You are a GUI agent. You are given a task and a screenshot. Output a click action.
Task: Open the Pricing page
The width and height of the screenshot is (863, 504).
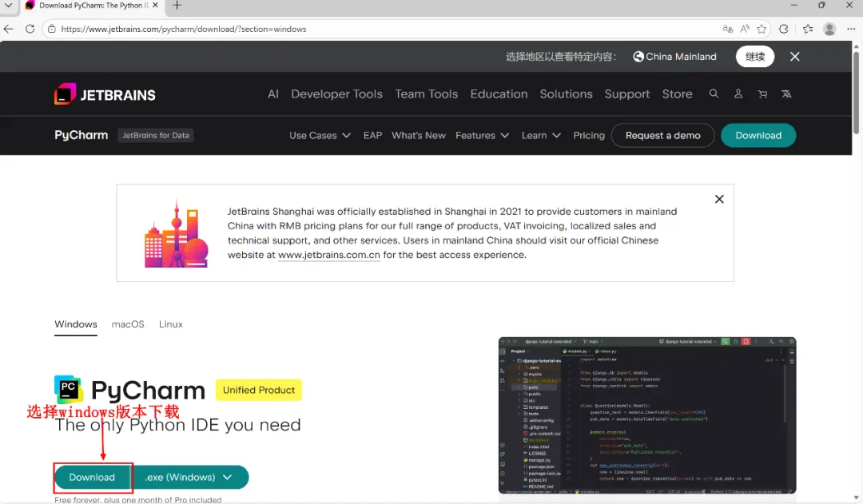click(589, 135)
